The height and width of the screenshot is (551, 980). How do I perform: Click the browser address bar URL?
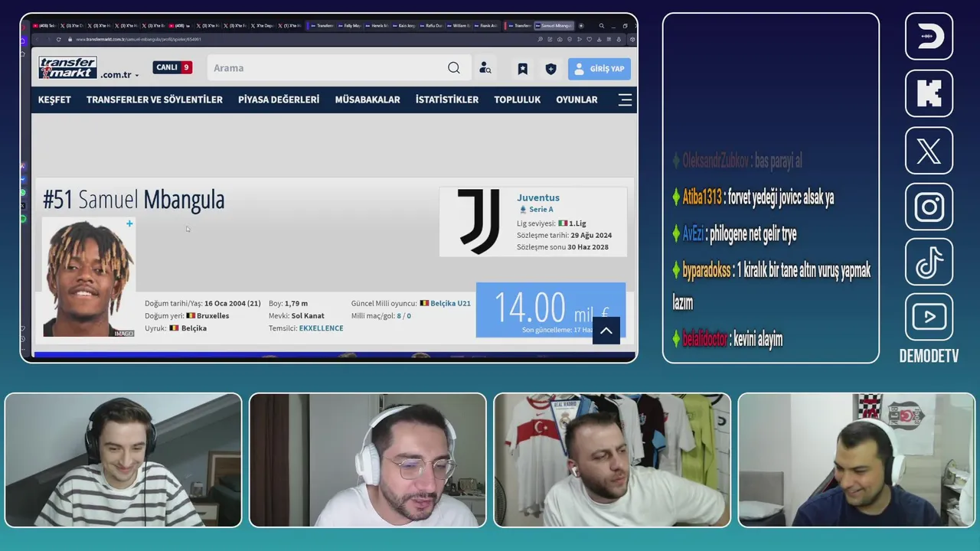coord(138,39)
